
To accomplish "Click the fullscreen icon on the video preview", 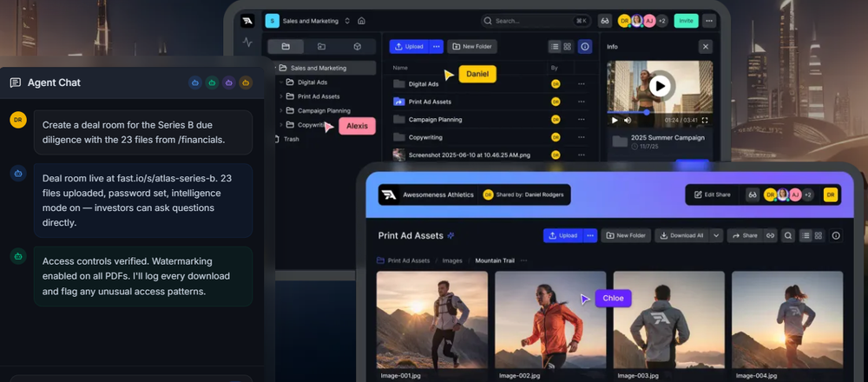I will 705,120.
